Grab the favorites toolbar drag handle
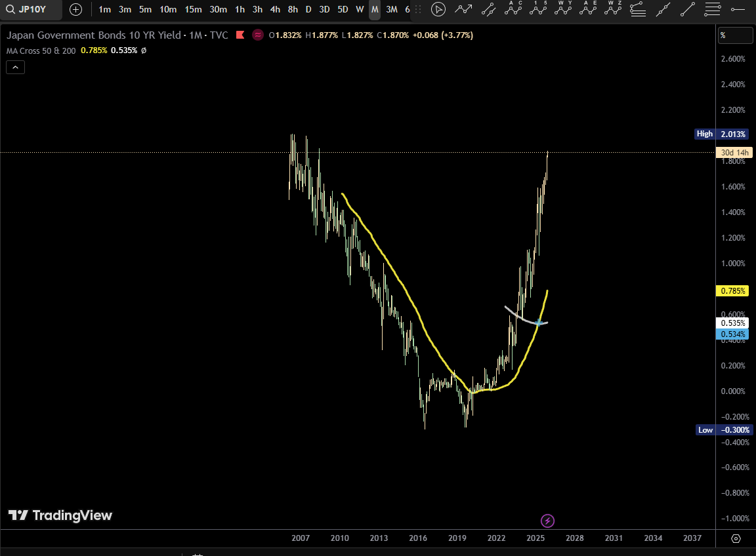This screenshot has width=756, height=556. coord(418,9)
